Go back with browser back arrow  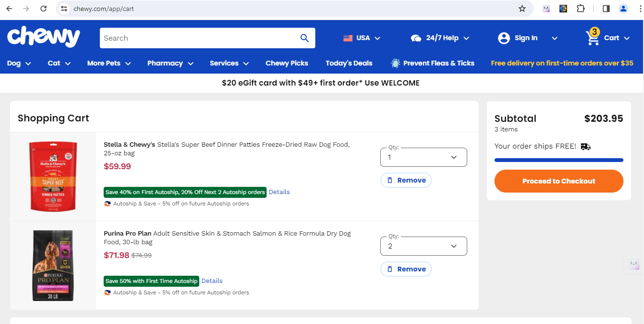[9, 9]
